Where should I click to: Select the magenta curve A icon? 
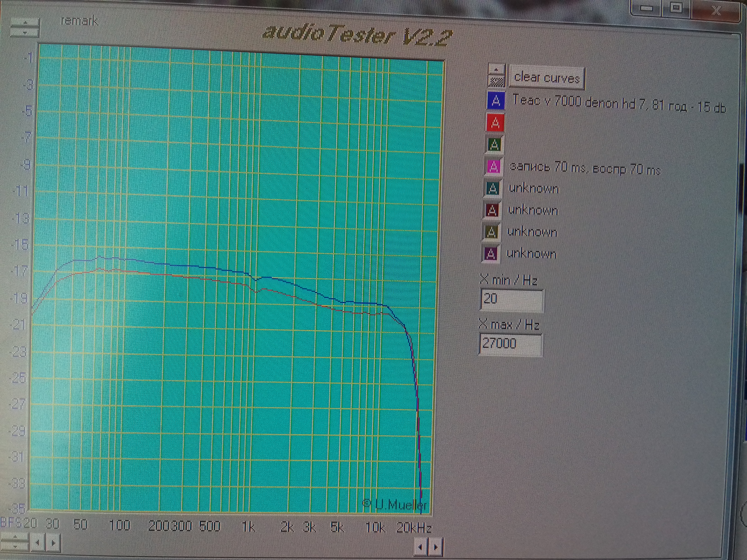point(494,166)
